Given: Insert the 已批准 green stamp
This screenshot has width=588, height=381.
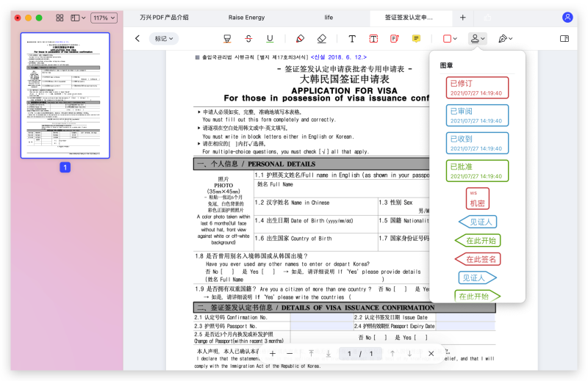Looking at the screenshot, I should 476,170.
